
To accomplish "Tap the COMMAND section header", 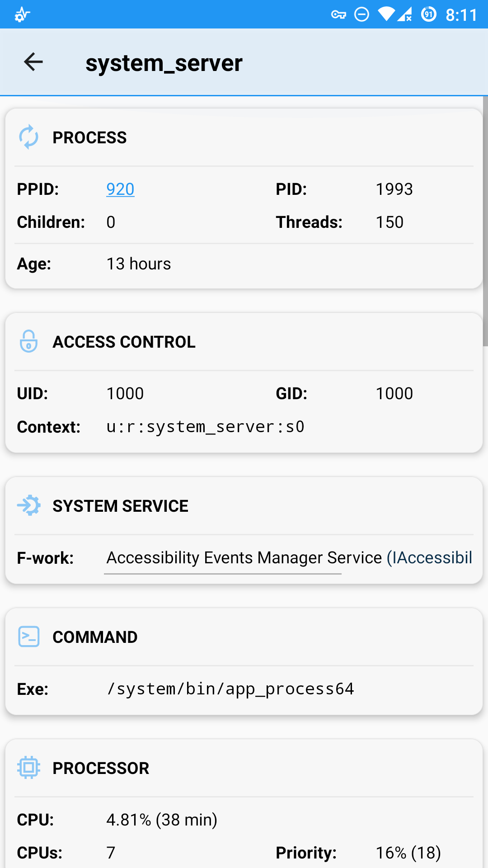I will click(x=95, y=637).
